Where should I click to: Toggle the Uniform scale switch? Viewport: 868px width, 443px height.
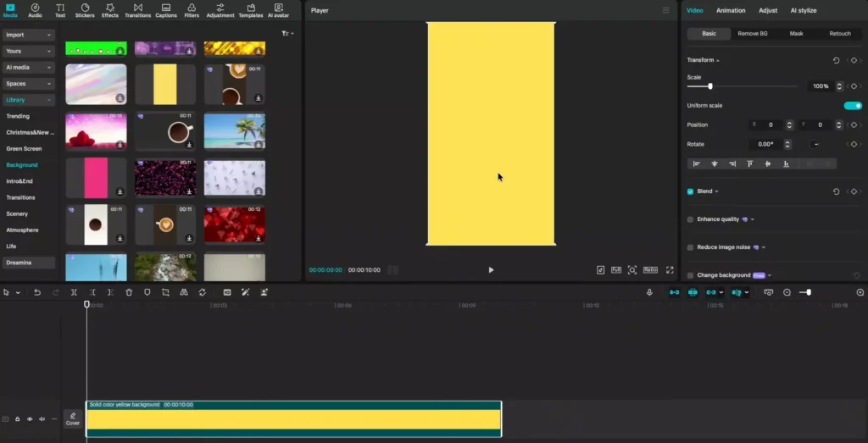point(853,106)
